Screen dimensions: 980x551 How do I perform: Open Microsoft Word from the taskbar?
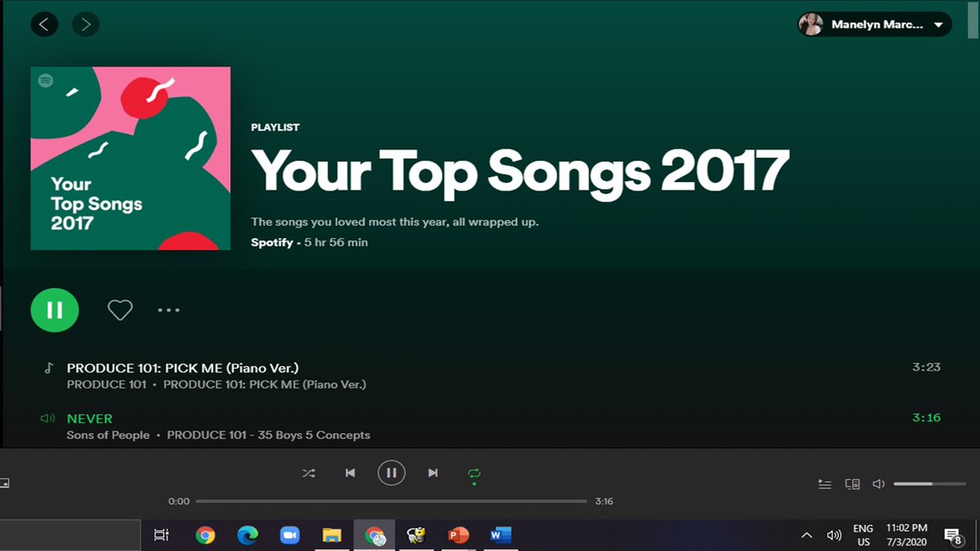[x=501, y=535]
